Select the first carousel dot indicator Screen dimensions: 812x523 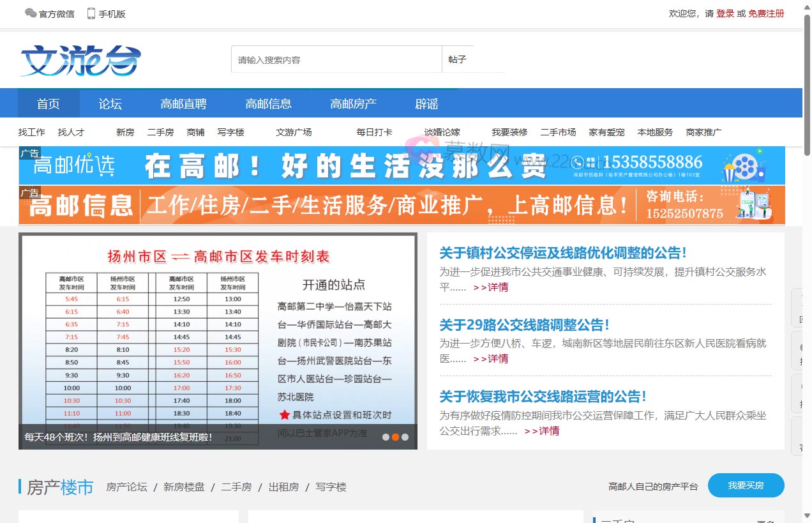pos(386,437)
